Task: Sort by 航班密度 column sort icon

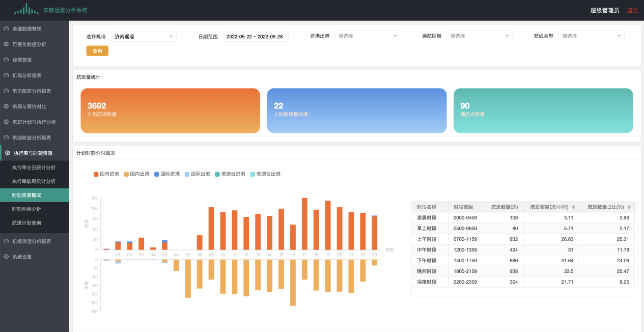Action: (574, 207)
